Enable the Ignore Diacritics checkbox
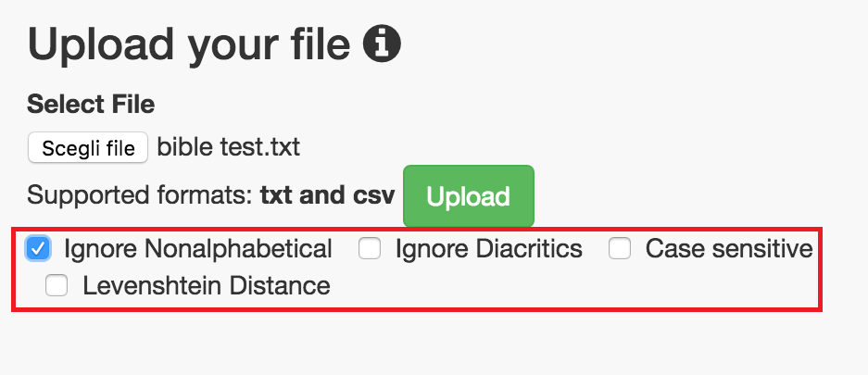Screen dimensions: 868x375 (370, 248)
